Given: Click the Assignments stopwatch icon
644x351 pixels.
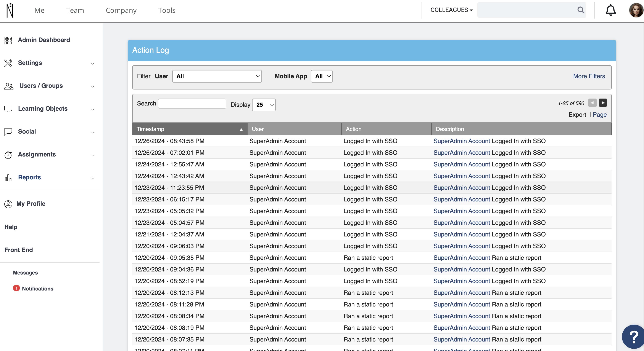Looking at the screenshot, I should (8, 155).
